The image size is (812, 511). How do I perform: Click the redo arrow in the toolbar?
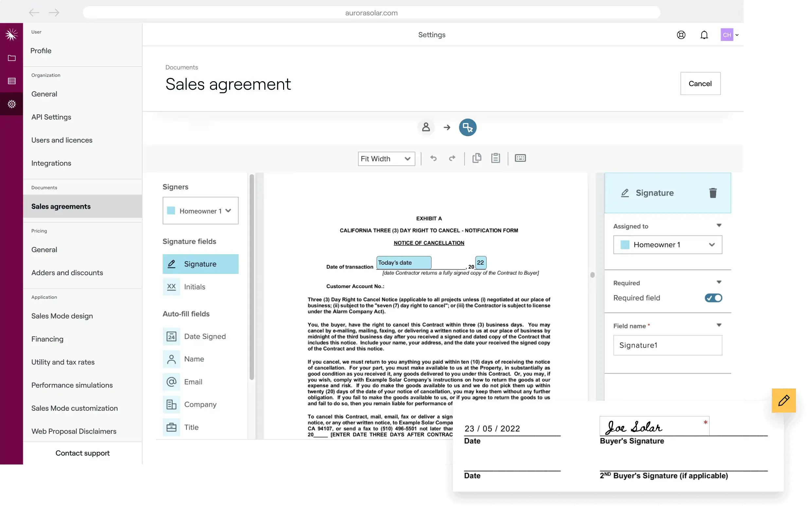coord(452,158)
